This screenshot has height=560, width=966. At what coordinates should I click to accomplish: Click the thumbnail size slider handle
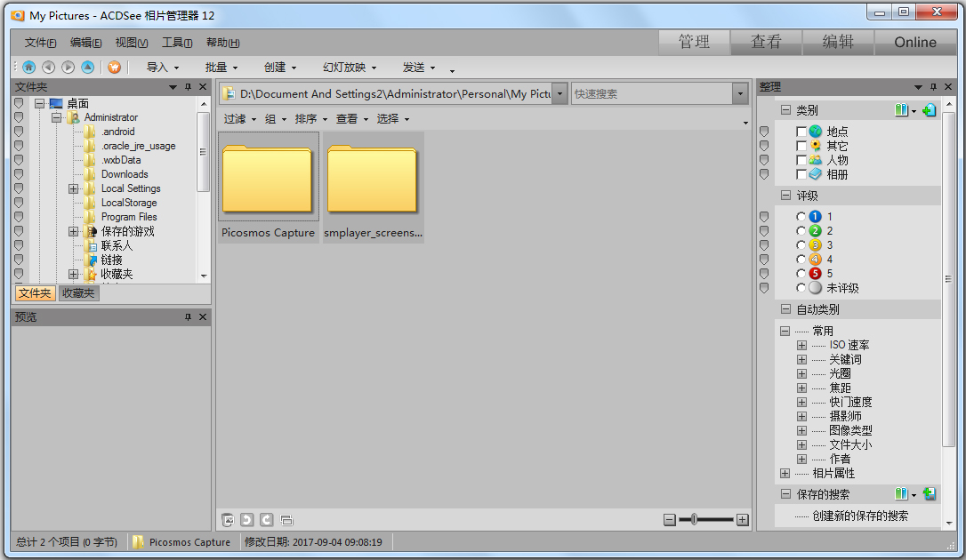(x=695, y=520)
